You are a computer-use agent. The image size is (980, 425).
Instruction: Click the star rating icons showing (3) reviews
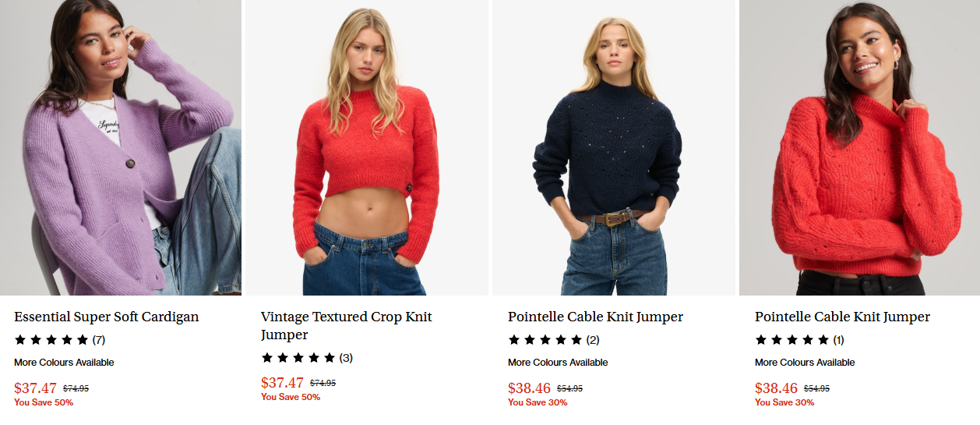[x=298, y=358]
